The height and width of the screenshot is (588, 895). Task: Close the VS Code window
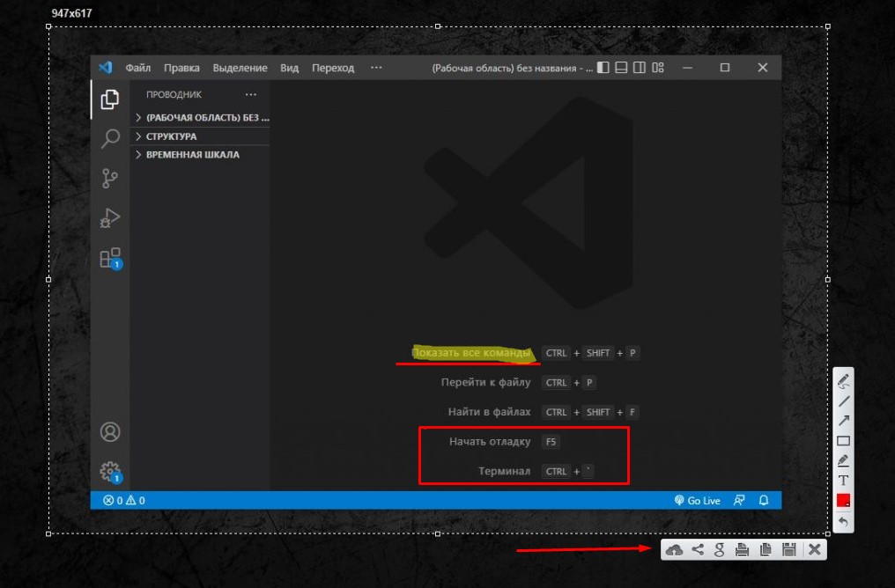tap(763, 67)
